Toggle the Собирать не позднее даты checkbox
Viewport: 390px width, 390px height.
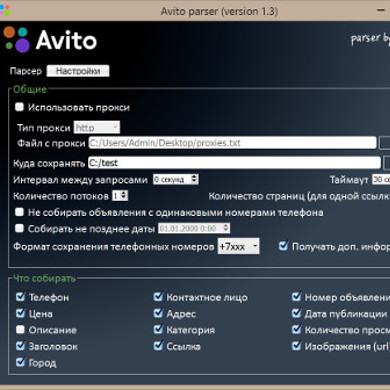coord(19,228)
